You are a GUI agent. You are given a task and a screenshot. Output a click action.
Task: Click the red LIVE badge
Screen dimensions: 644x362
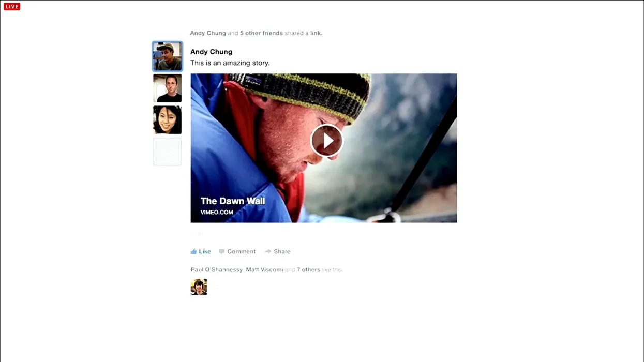pos(12,7)
